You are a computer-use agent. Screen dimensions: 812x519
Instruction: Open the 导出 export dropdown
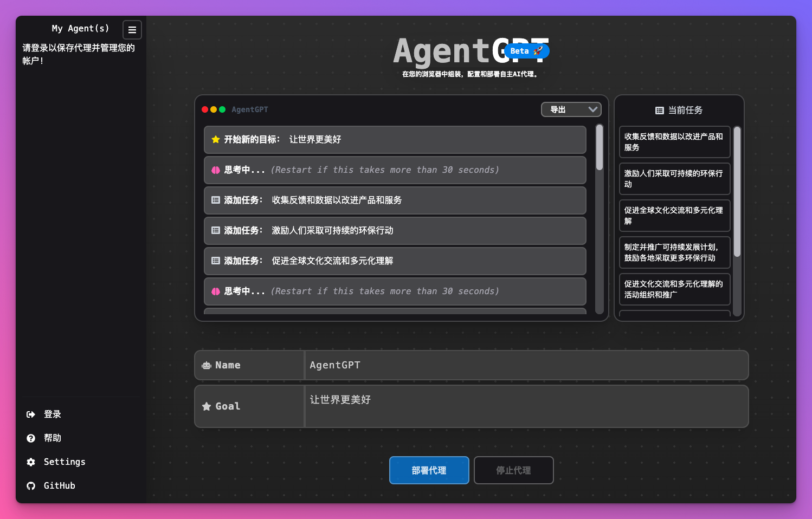[x=571, y=109]
